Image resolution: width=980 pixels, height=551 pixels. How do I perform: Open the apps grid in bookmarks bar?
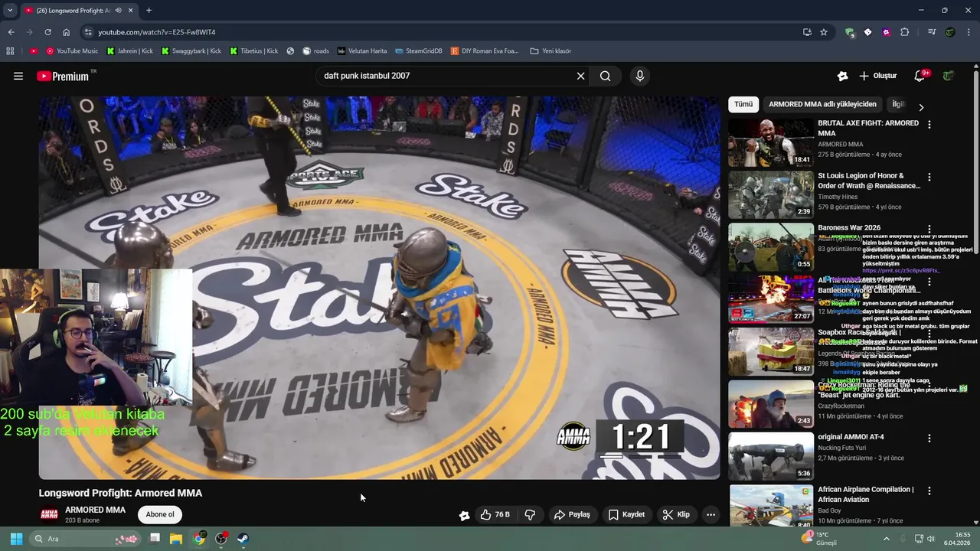[x=10, y=51]
